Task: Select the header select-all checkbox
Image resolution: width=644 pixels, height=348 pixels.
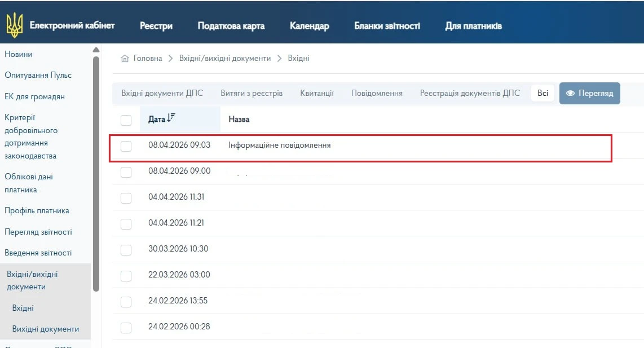Action: [126, 120]
